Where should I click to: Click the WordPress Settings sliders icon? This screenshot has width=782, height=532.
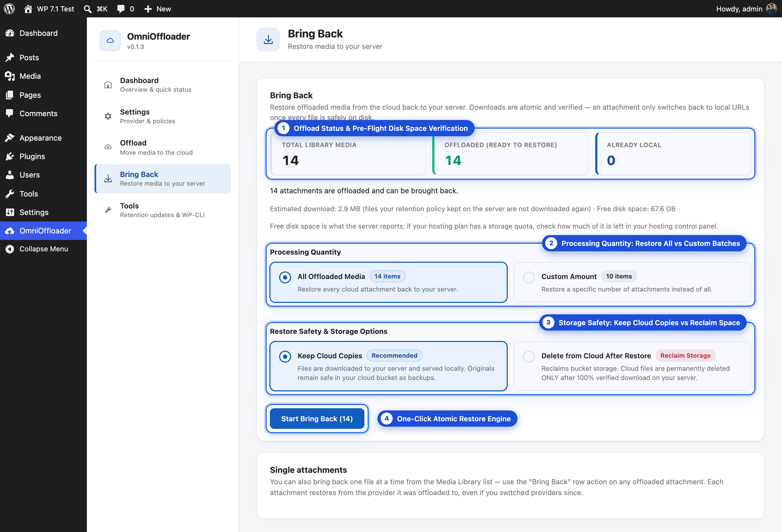click(x=10, y=212)
